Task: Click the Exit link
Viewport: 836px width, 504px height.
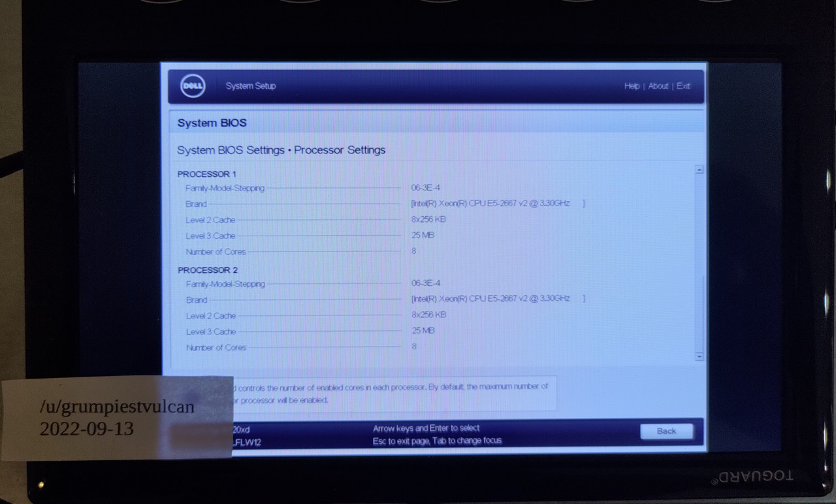Action: coord(683,86)
